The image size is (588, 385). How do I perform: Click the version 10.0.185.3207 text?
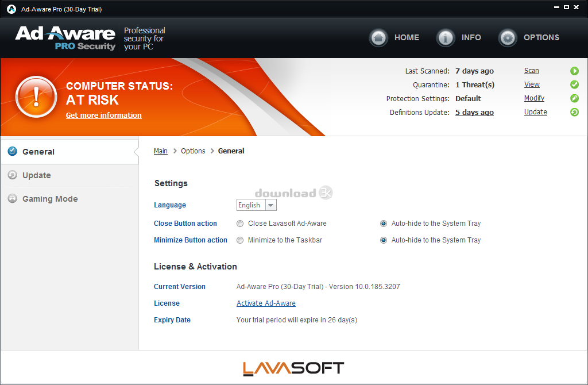click(365, 286)
